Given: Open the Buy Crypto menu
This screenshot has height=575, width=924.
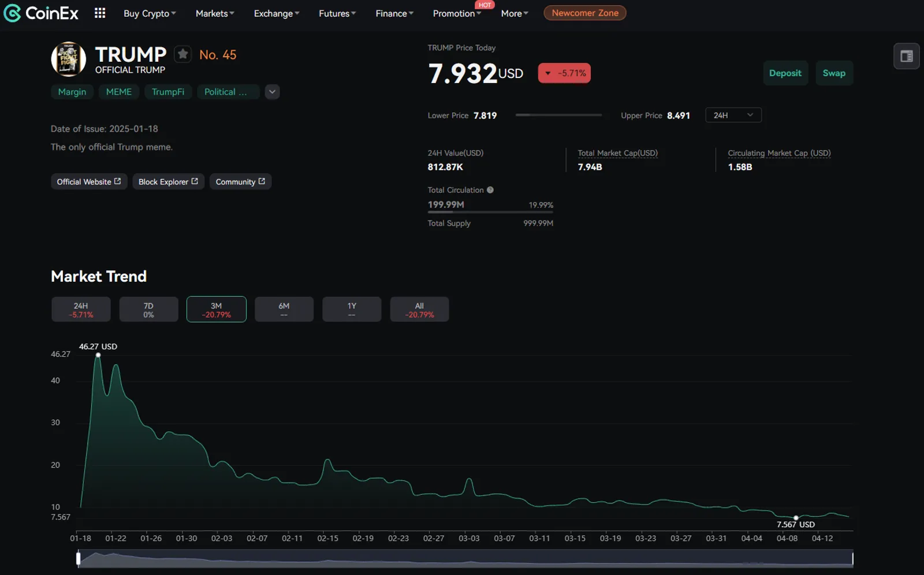Looking at the screenshot, I should [150, 13].
